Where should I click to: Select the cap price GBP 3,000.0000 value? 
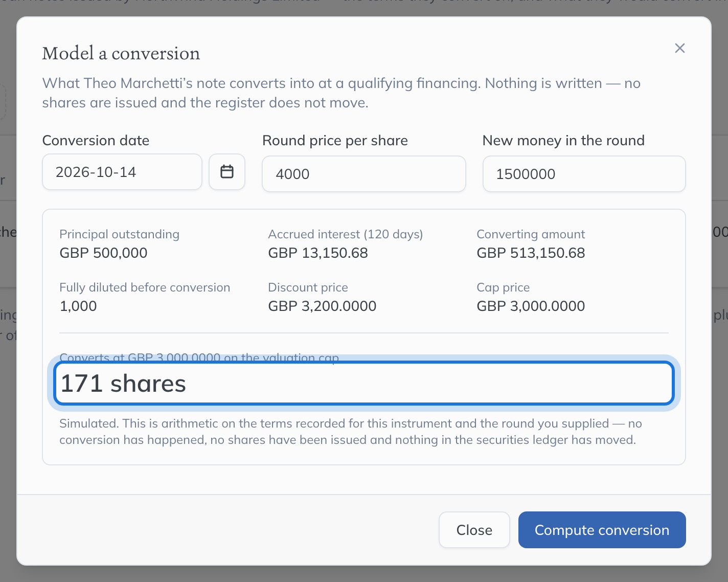(531, 306)
